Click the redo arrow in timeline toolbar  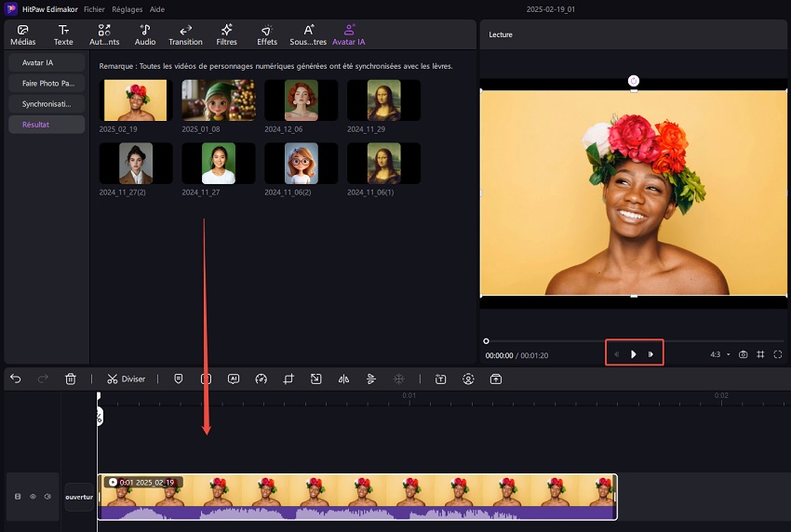tap(43, 379)
